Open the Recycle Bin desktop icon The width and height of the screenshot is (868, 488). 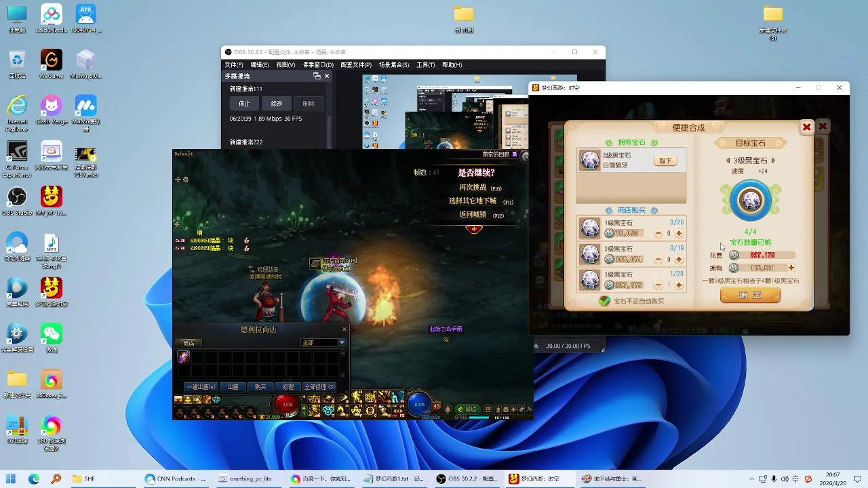click(17, 64)
